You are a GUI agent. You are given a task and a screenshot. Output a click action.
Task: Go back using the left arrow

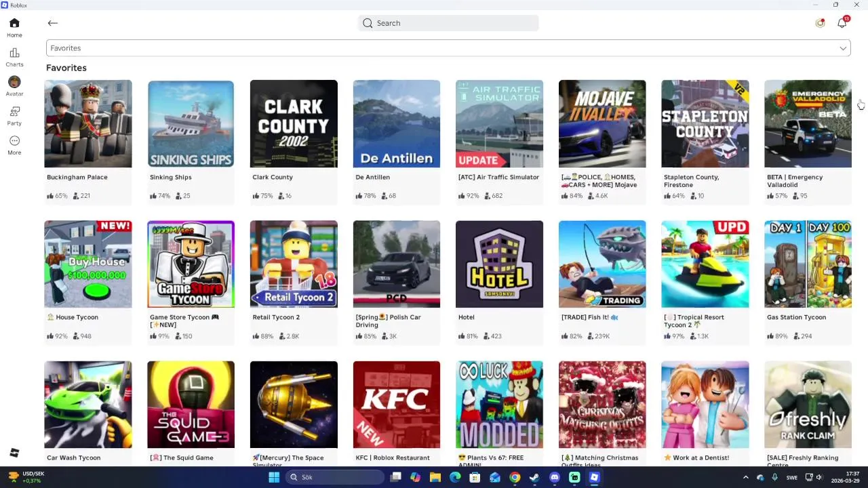(53, 23)
